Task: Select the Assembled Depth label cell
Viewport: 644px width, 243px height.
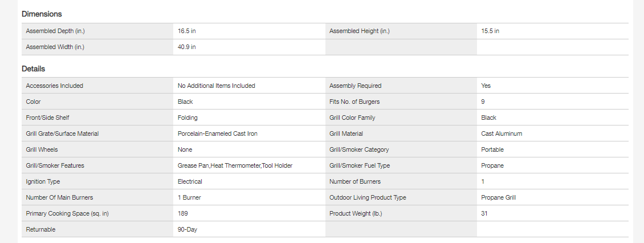Action: pos(55,31)
